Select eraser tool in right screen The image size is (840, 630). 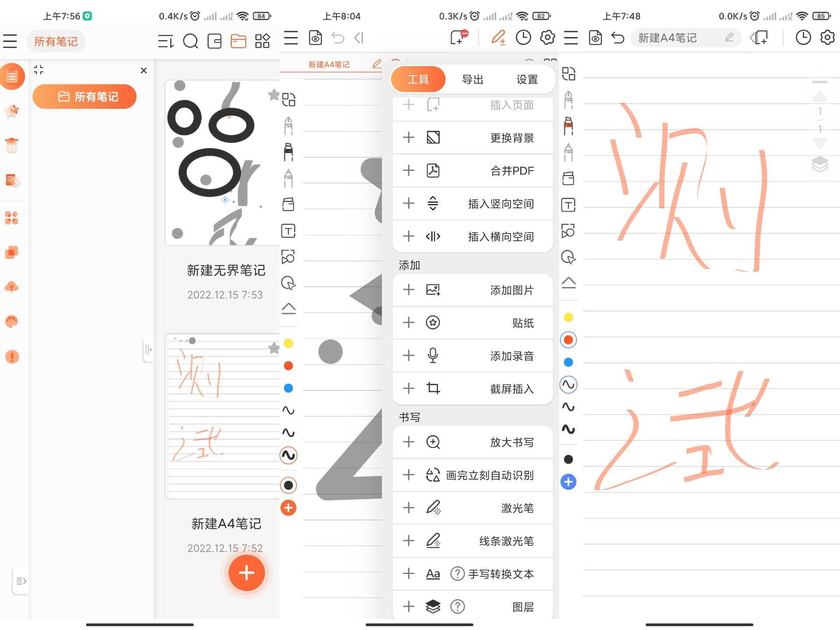point(568,178)
